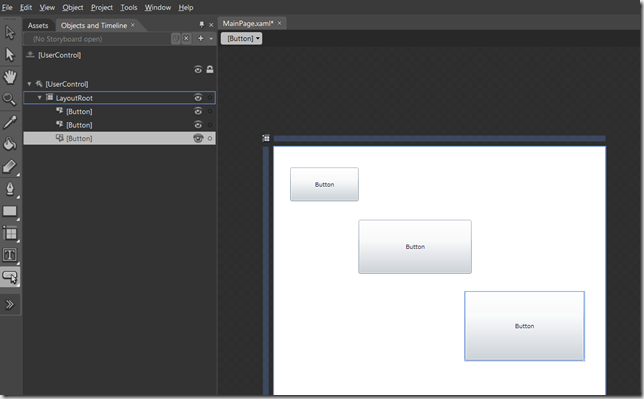Open the Window menu

tap(158, 7)
